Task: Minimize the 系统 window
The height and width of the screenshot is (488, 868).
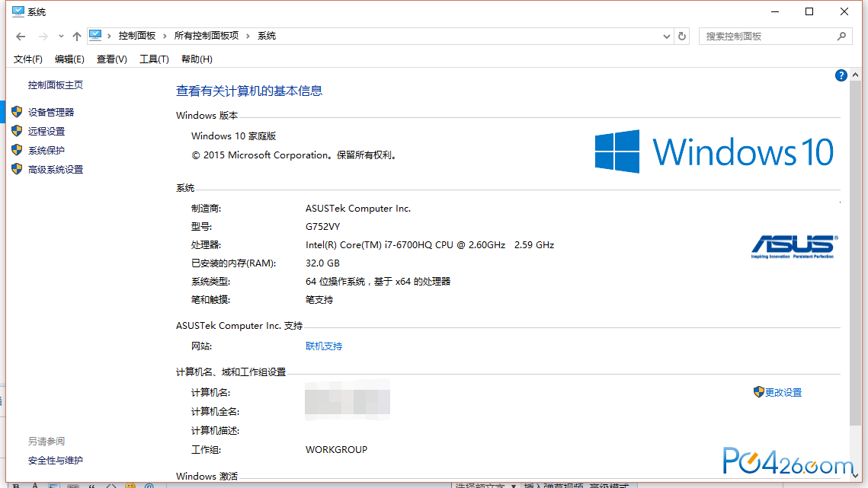Action: coord(775,11)
